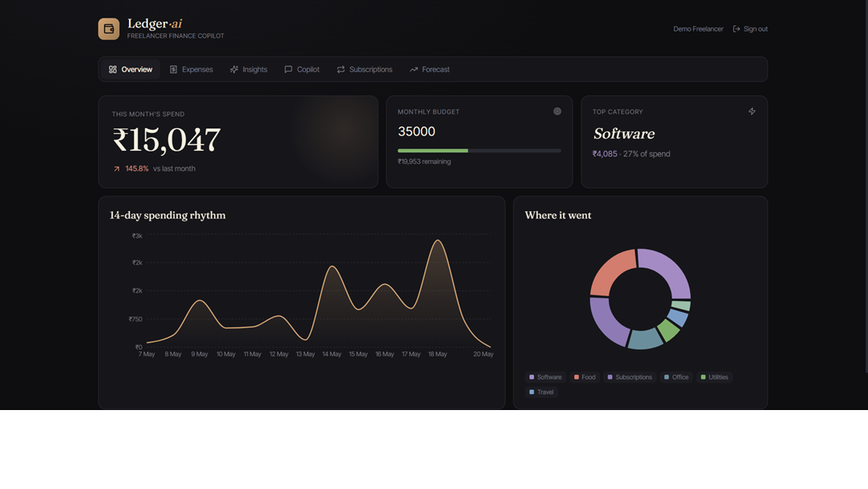Select the Travel legend chip
This screenshot has height=489, width=868.
541,392
